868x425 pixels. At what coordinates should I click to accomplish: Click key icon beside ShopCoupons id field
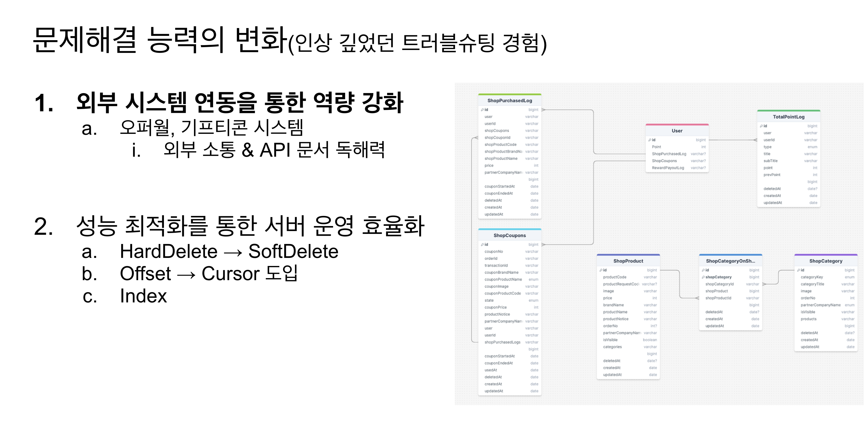click(x=482, y=244)
